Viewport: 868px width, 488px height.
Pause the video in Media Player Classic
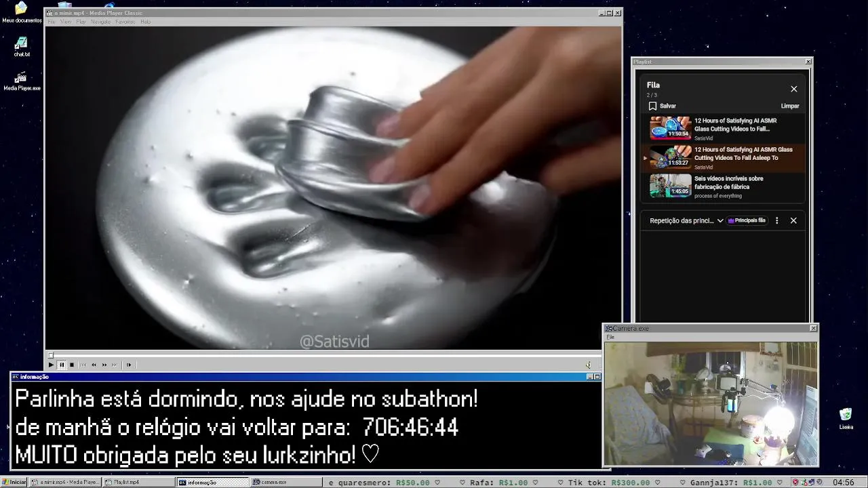click(x=61, y=365)
